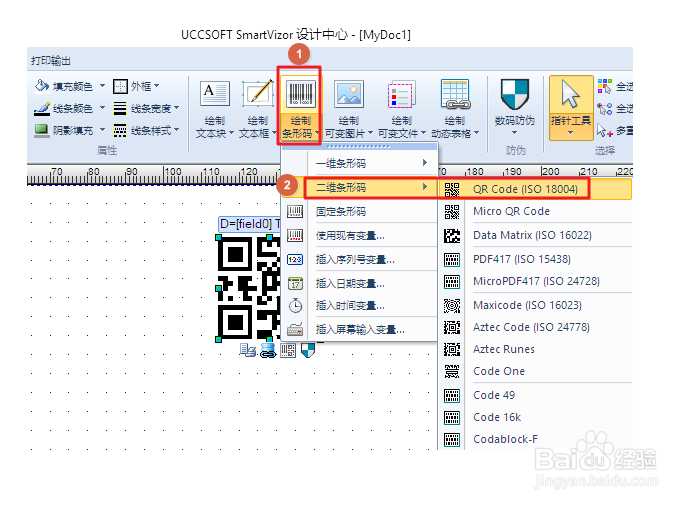
Task: Select 插入时间变量... menu item
Action: [360, 305]
